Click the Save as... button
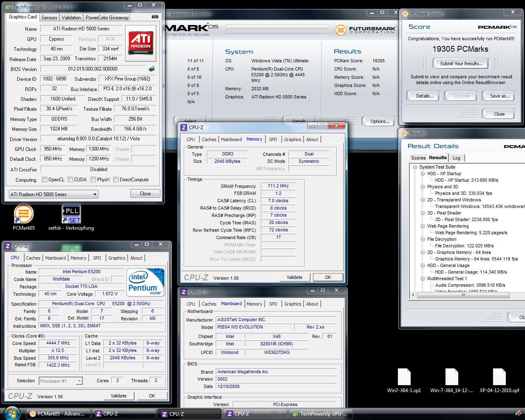525x420 pixels. (x=500, y=96)
